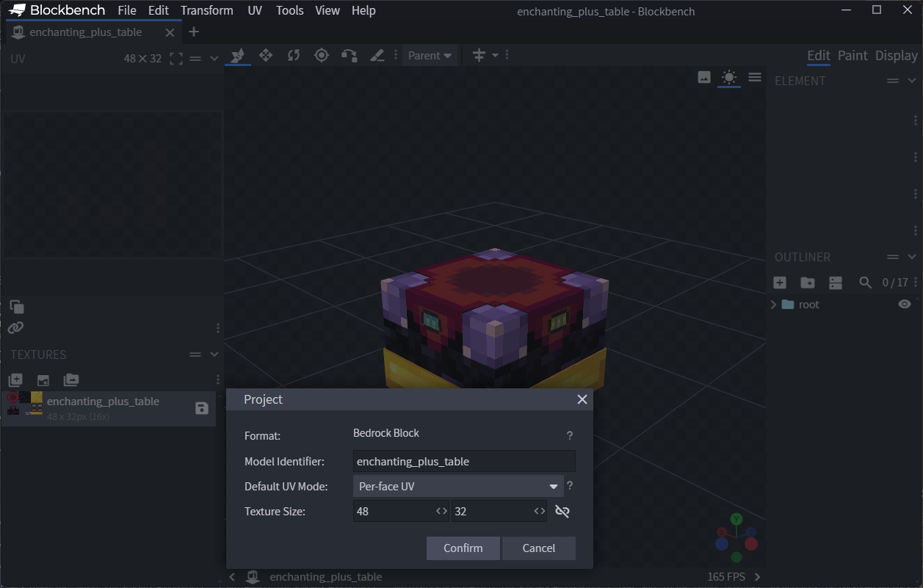Select the Pivot tool icon
923x588 pixels.
tap(321, 55)
